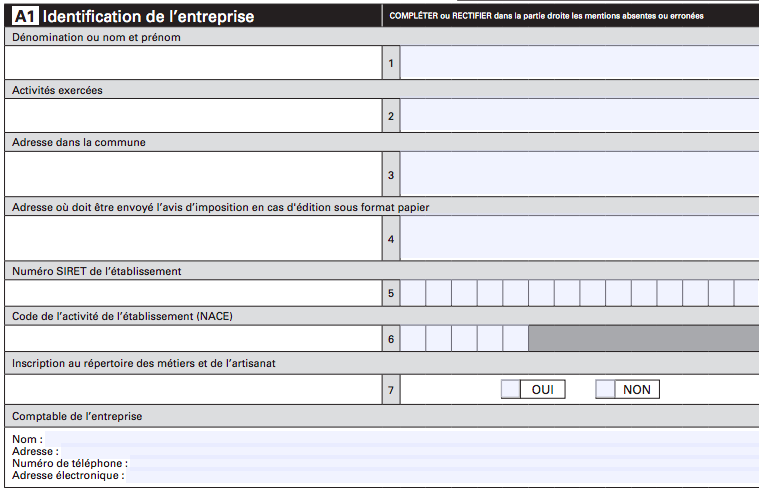Click the row number 7 cell

391,390
